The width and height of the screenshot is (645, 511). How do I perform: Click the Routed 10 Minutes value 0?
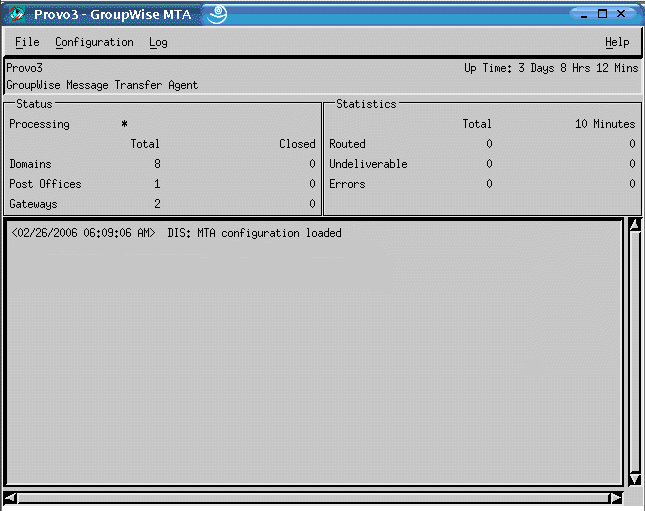click(x=632, y=144)
